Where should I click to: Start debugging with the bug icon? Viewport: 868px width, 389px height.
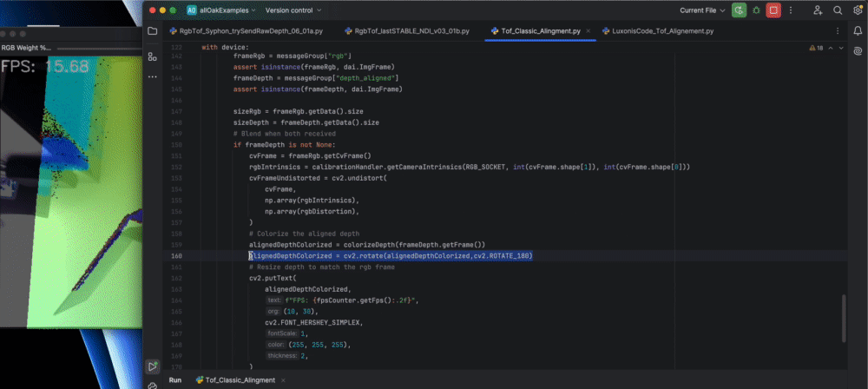pos(756,10)
